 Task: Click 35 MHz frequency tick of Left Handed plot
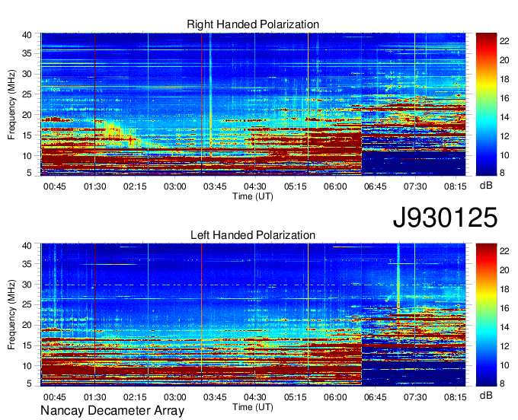[27, 264]
